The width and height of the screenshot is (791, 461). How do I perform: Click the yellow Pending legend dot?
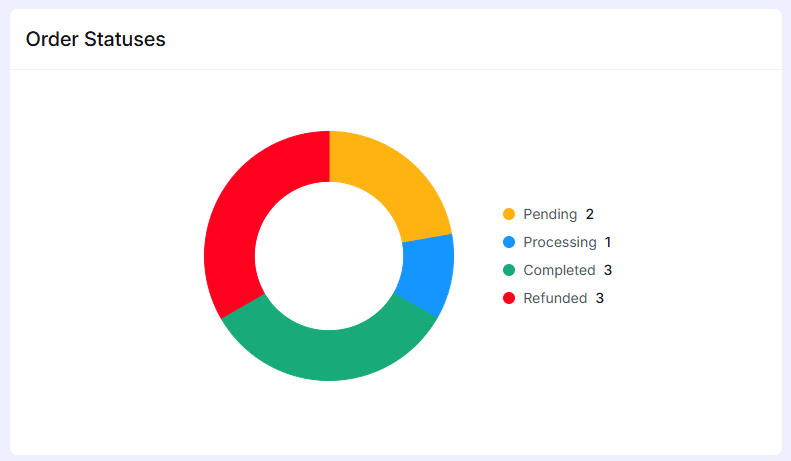(509, 214)
